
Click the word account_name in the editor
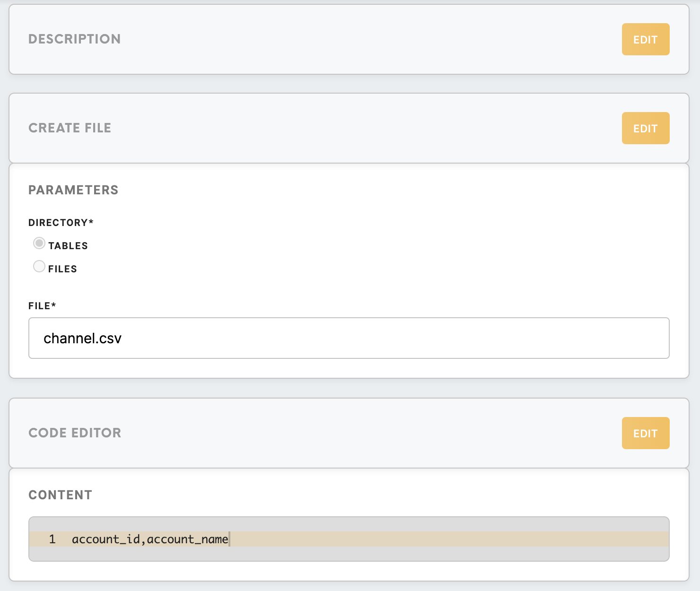[187, 539]
